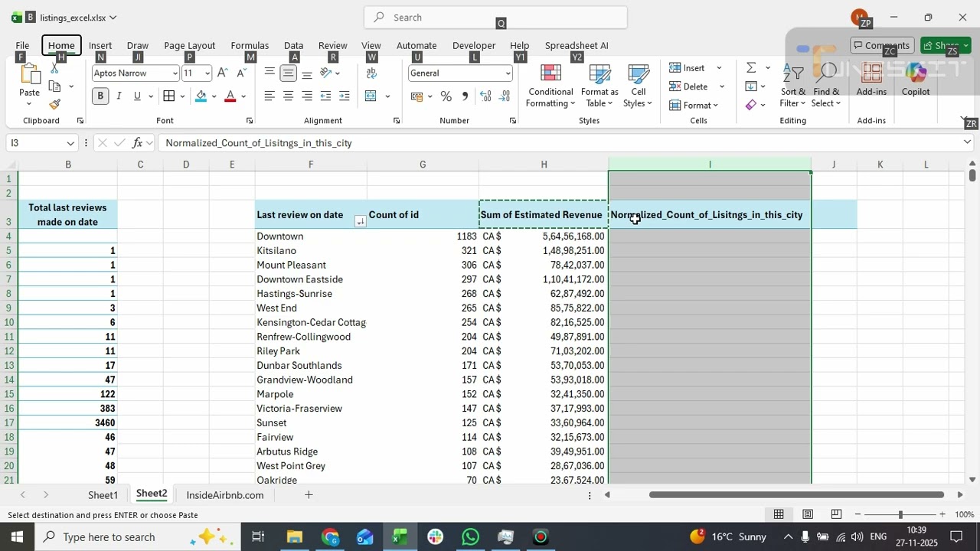
Task: Open the Copilot pane
Action: tap(915, 80)
